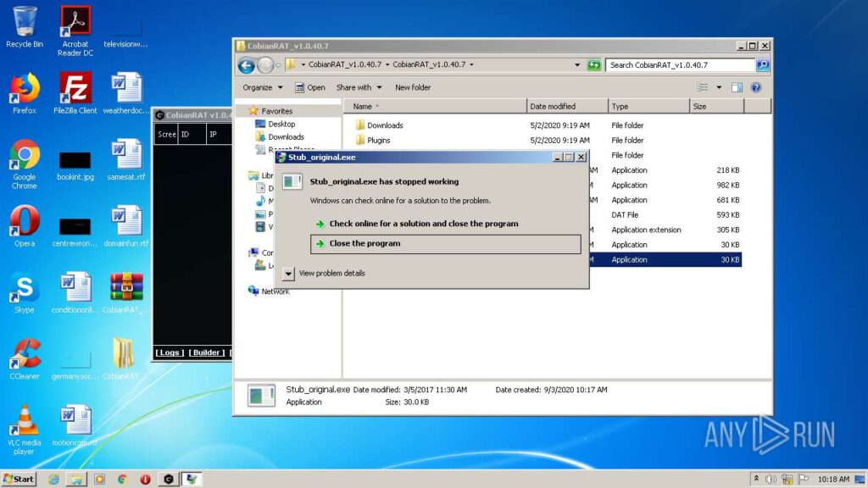Click the CobianRAT taskbar icon
Viewport: 868px width, 488px height.
click(x=169, y=480)
